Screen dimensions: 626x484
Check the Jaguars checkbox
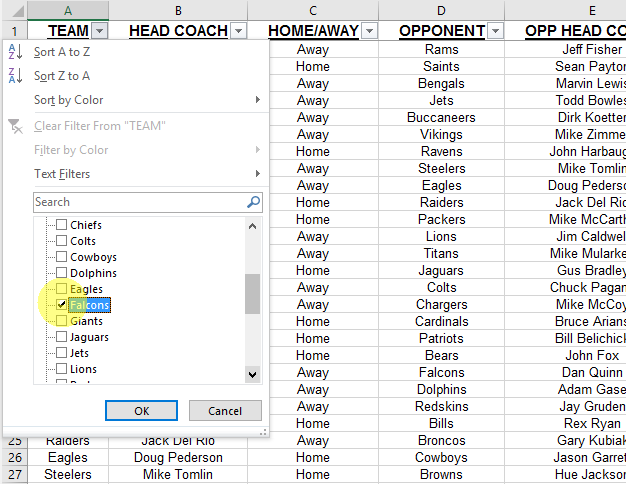click(61, 337)
